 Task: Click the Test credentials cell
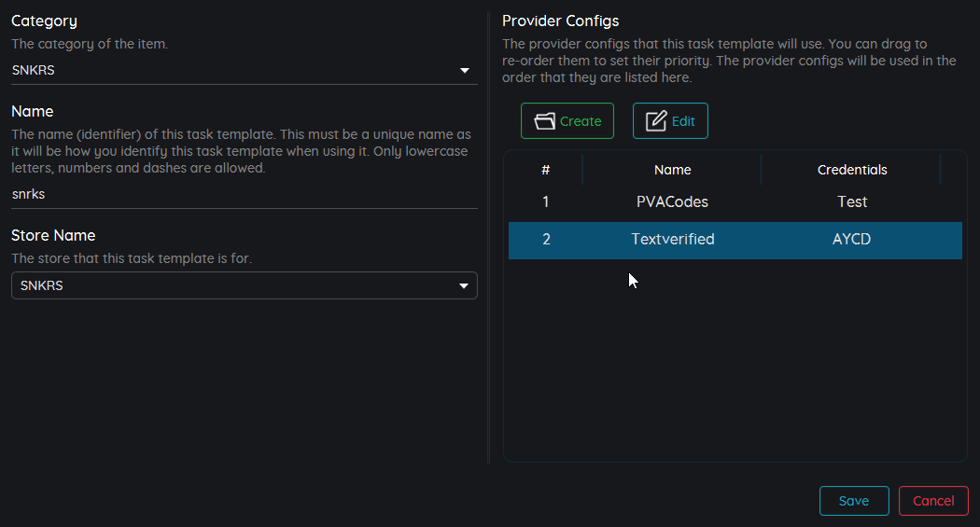pos(851,201)
